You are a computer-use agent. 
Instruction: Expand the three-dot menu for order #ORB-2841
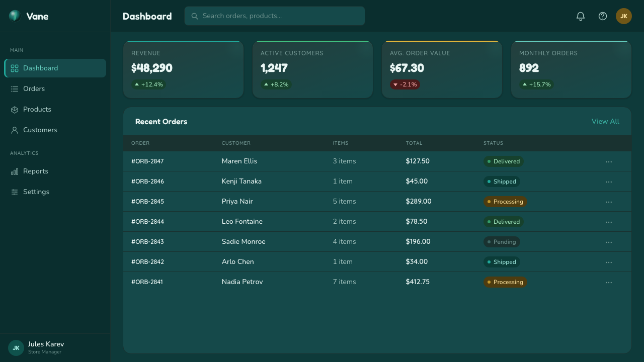(609, 282)
